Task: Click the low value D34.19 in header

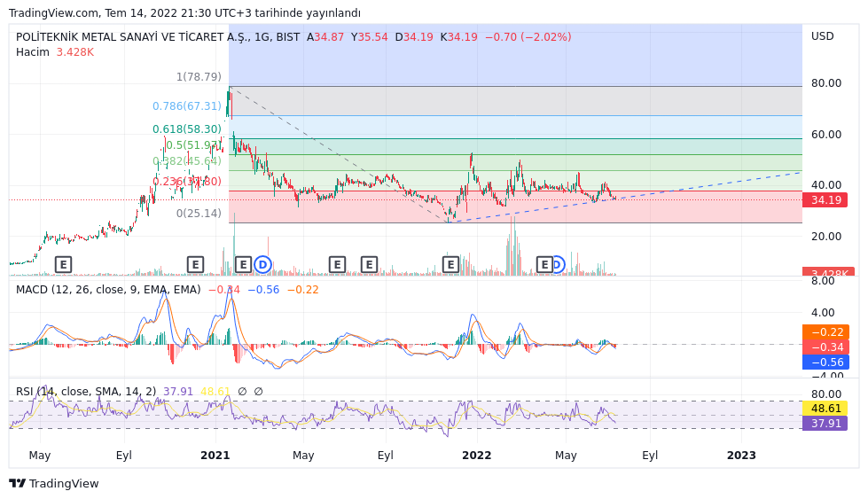Action: 414,37
